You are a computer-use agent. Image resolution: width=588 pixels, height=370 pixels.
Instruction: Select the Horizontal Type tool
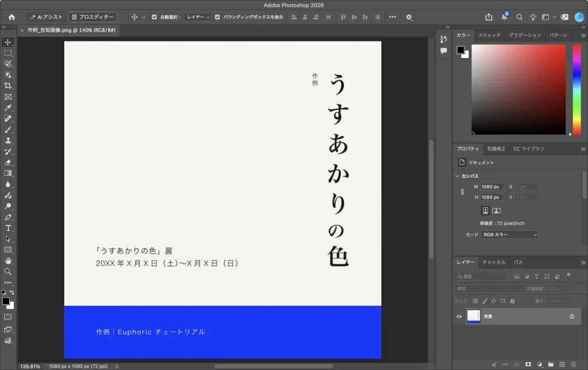click(8, 228)
